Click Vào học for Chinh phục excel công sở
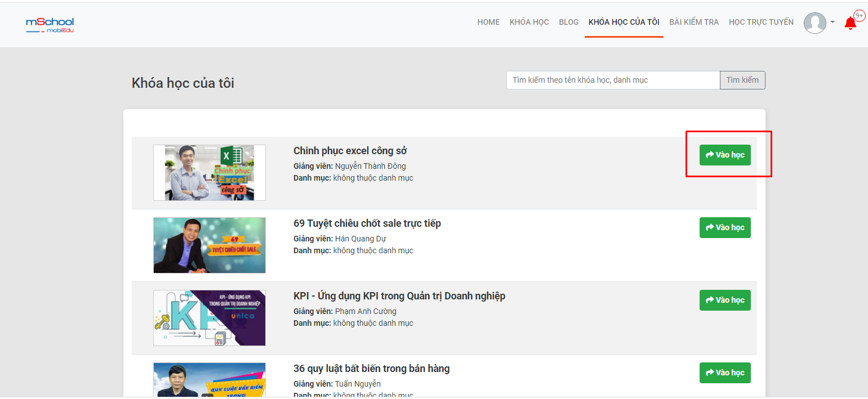 point(725,155)
